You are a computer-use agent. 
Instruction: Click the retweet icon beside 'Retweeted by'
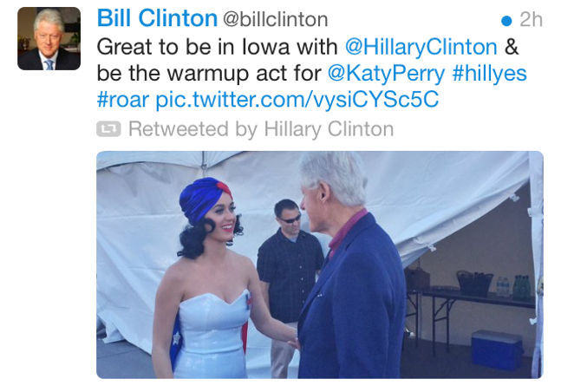108,129
